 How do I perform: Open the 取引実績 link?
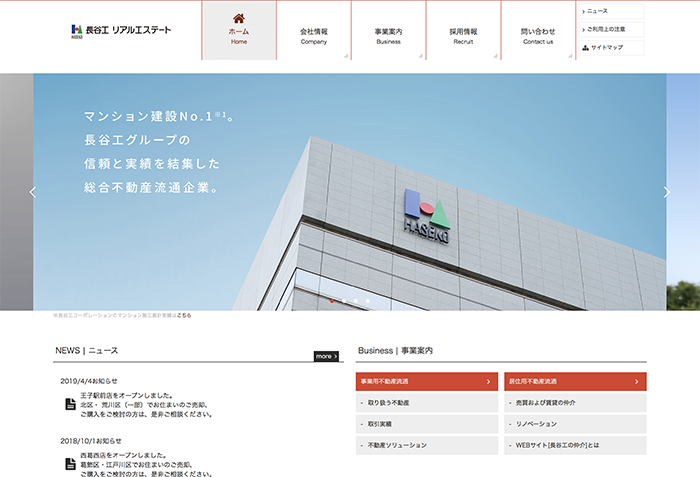pyautogui.click(x=426, y=424)
